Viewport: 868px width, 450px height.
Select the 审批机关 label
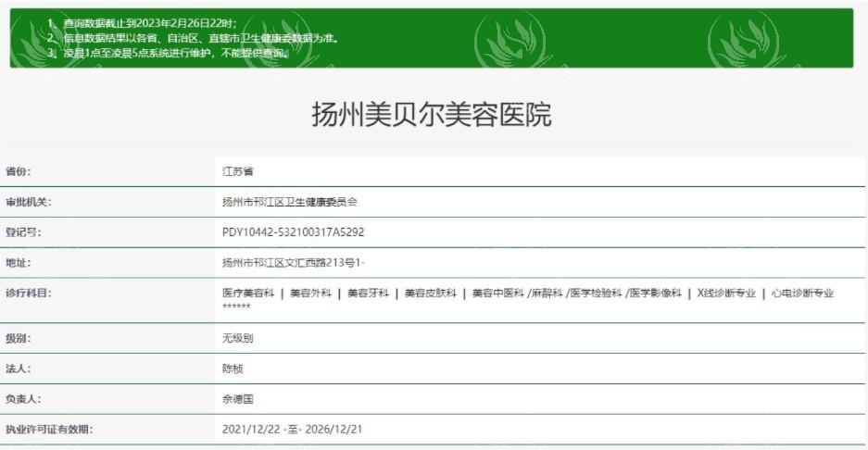[x=28, y=202]
